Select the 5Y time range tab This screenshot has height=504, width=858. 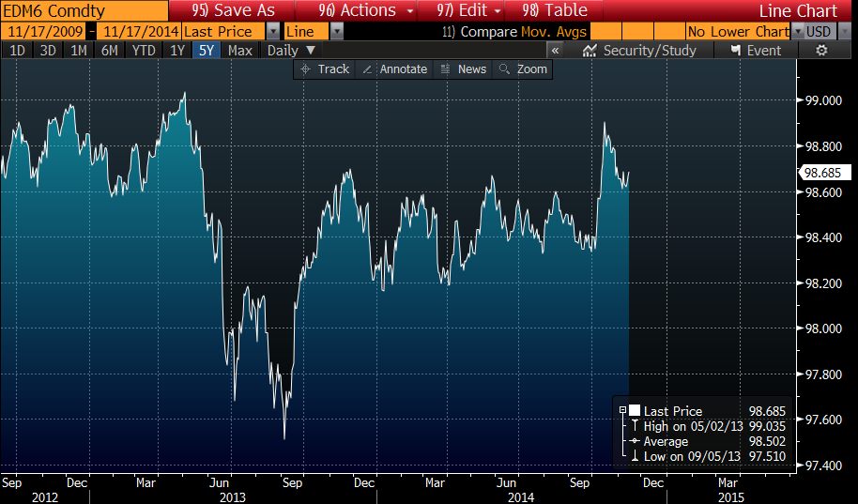tap(207, 51)
